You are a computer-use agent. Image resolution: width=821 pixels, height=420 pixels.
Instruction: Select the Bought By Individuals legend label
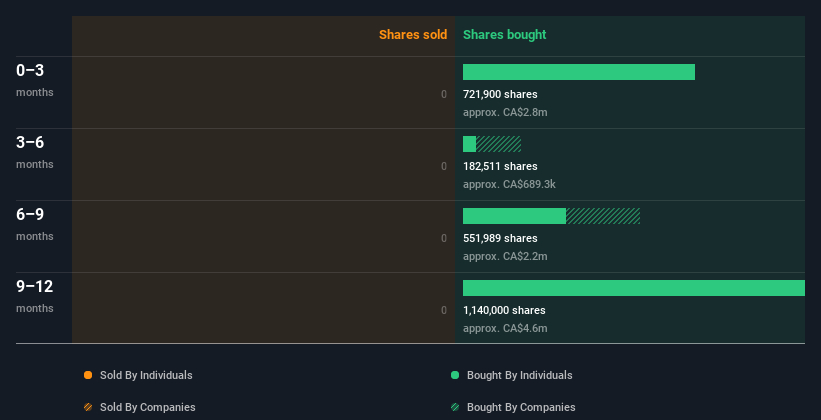coord(519,375)
